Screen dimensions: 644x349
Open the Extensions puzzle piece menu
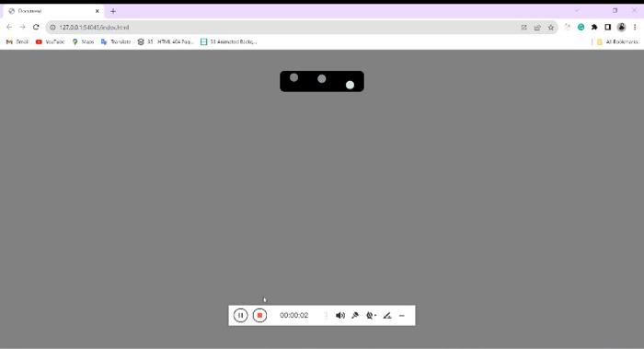(594, 27)
